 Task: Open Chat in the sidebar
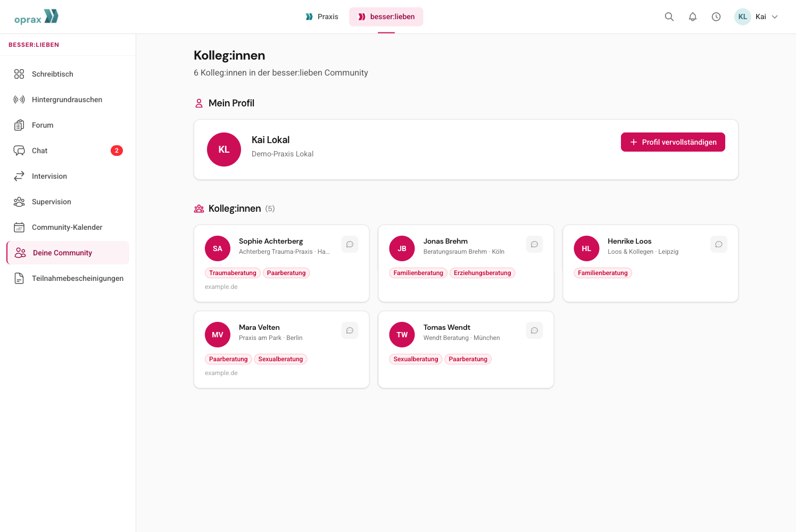tap(68, 151)
